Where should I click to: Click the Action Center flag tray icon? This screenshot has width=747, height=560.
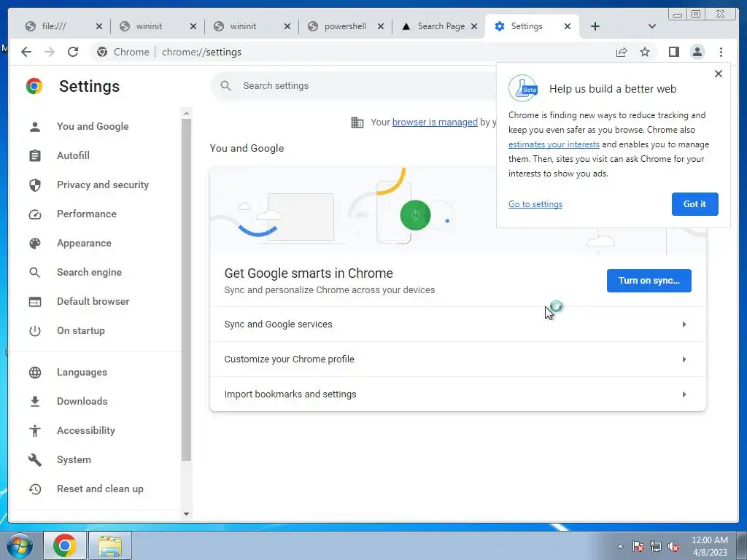coord(638,546)
